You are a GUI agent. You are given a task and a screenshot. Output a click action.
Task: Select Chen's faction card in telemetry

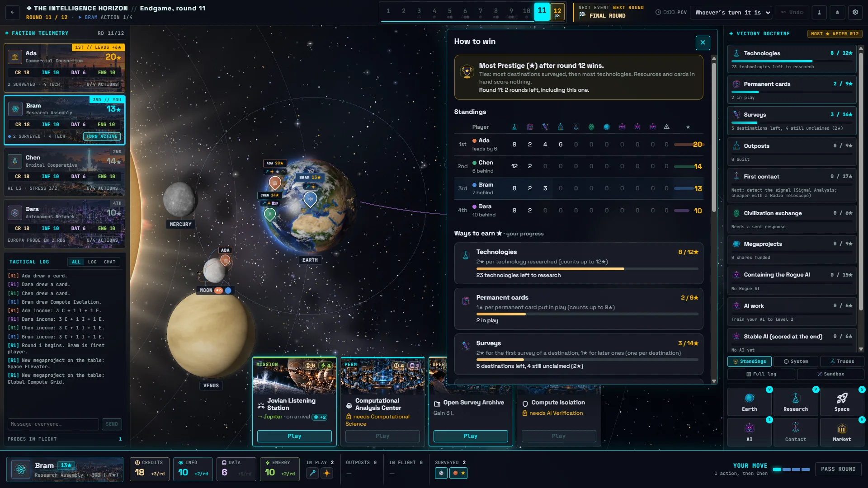(65, 171)
